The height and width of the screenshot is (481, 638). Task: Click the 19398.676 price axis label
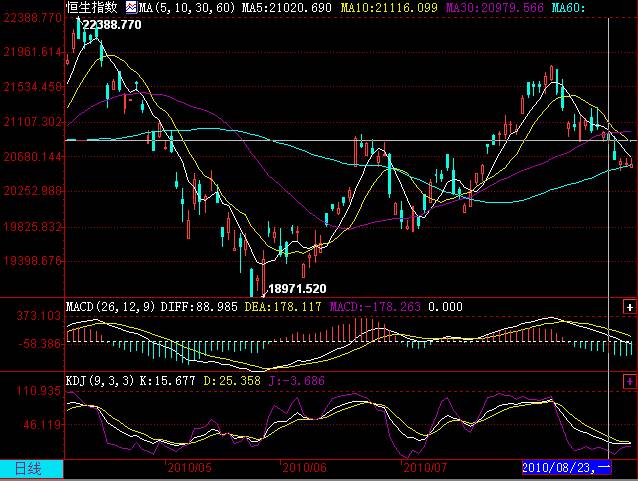(33, 260)
